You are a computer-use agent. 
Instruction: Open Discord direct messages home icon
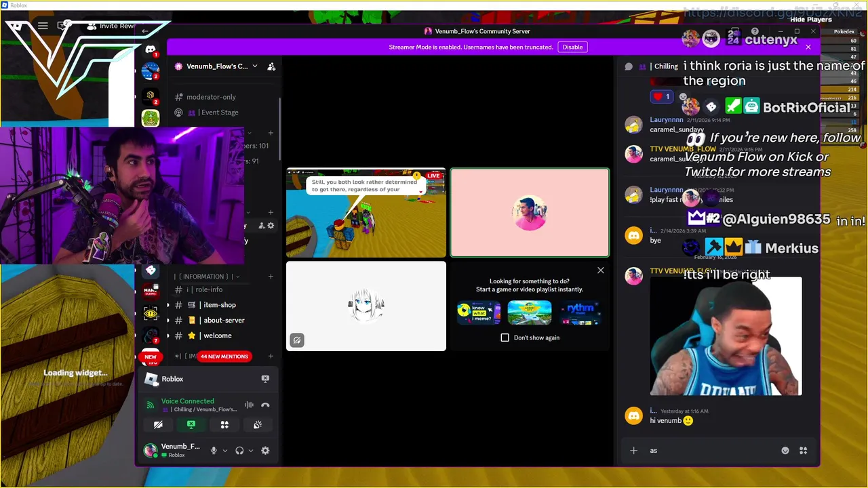[151, 49]
